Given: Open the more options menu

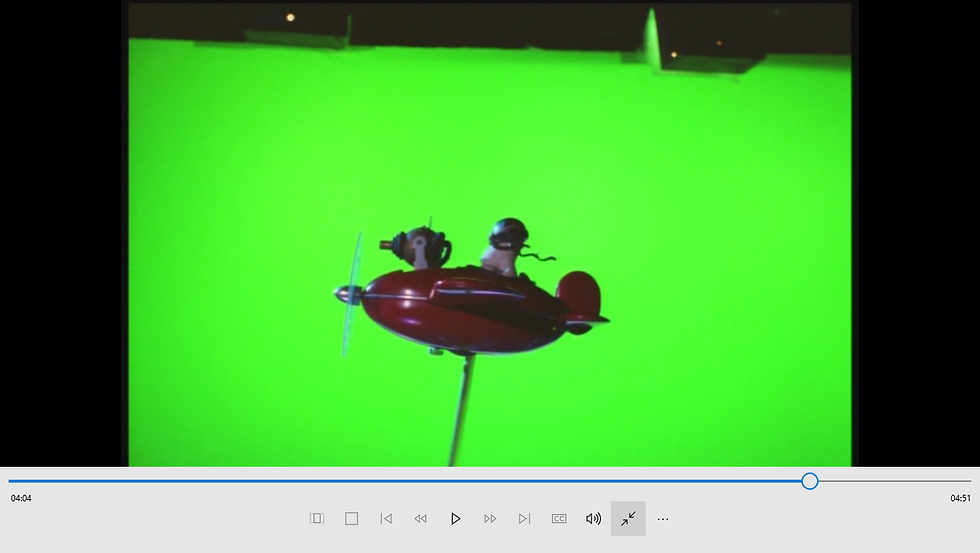Looking at the screenshot, I should [663, 519].
